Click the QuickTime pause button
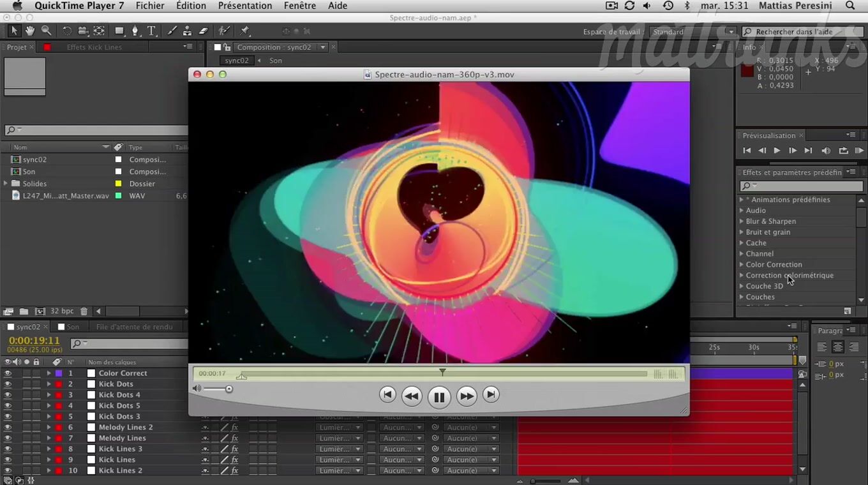The height and width of the screenshot is (485, 868). point(439,397)
